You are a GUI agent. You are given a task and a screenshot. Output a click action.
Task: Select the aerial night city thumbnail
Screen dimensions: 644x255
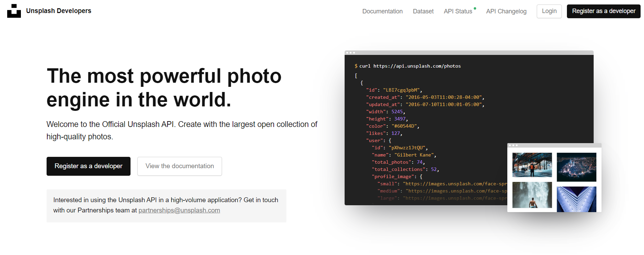[577, 167]
